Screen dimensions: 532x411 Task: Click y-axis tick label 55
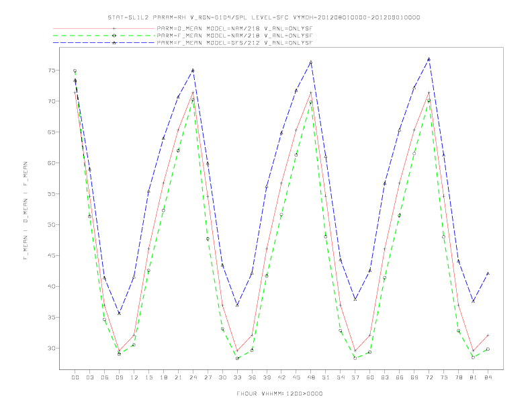click(x=52, y=194)
